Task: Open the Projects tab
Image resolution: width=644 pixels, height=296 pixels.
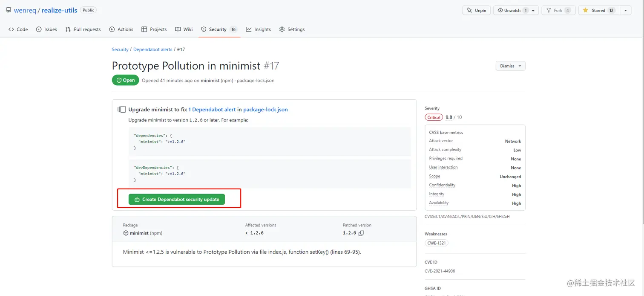Action: [x=154, y=29]
